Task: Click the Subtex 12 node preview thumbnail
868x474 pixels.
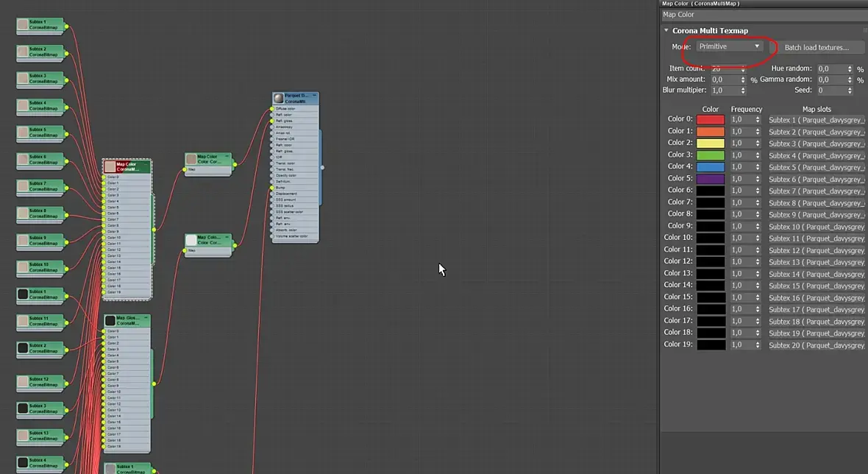Action: tap(23, 381)
